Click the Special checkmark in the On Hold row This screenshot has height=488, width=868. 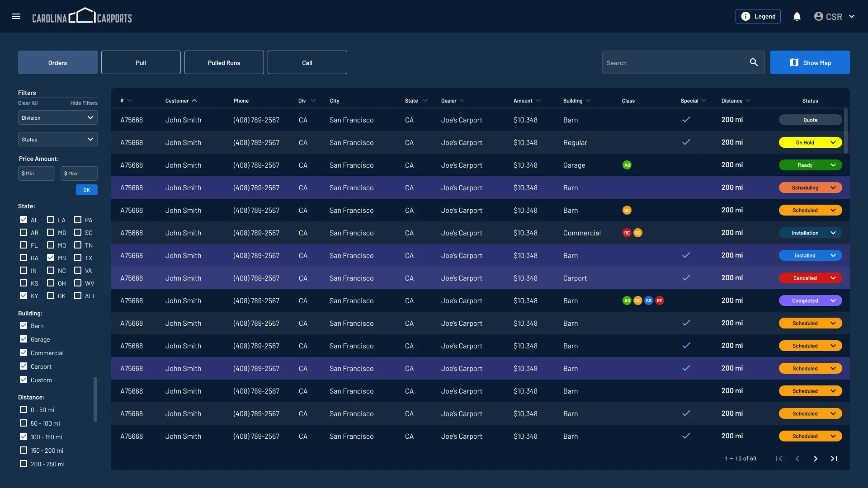(686, 142)
